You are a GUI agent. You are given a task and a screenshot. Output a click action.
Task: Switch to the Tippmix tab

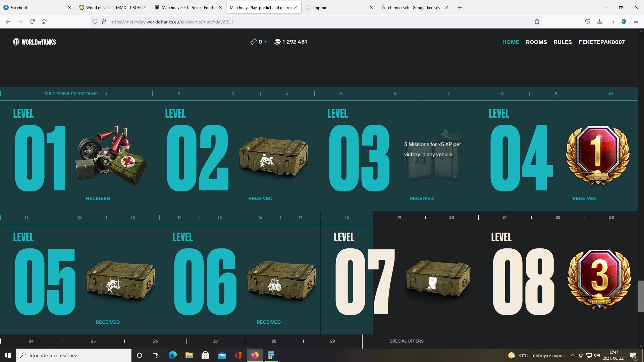(339, 7)
